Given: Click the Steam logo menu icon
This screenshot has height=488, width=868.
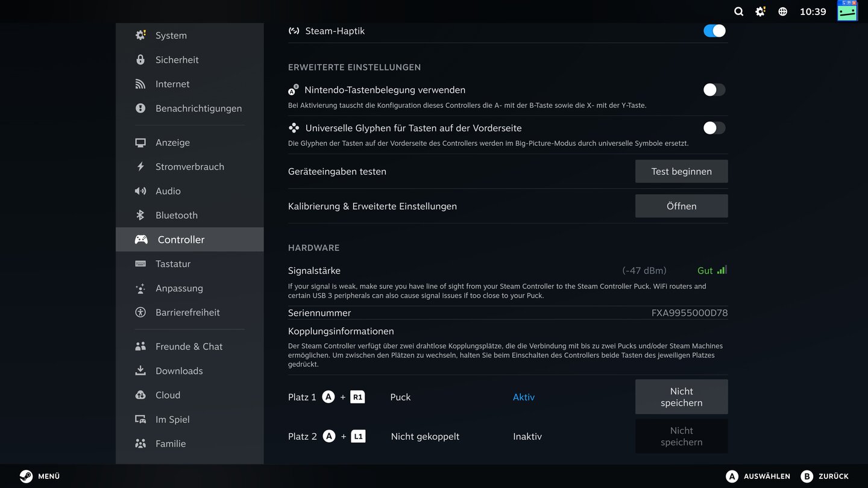Looking at the screenshot, I should (x=26, y=476).
